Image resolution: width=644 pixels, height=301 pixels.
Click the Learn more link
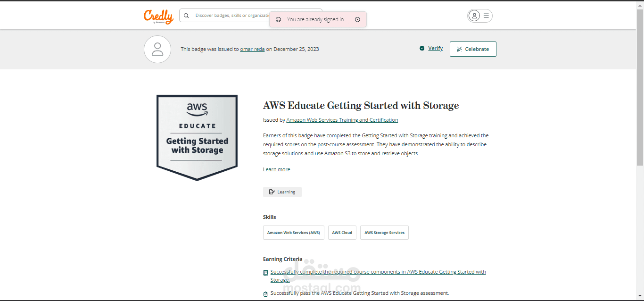coord(276,169)
